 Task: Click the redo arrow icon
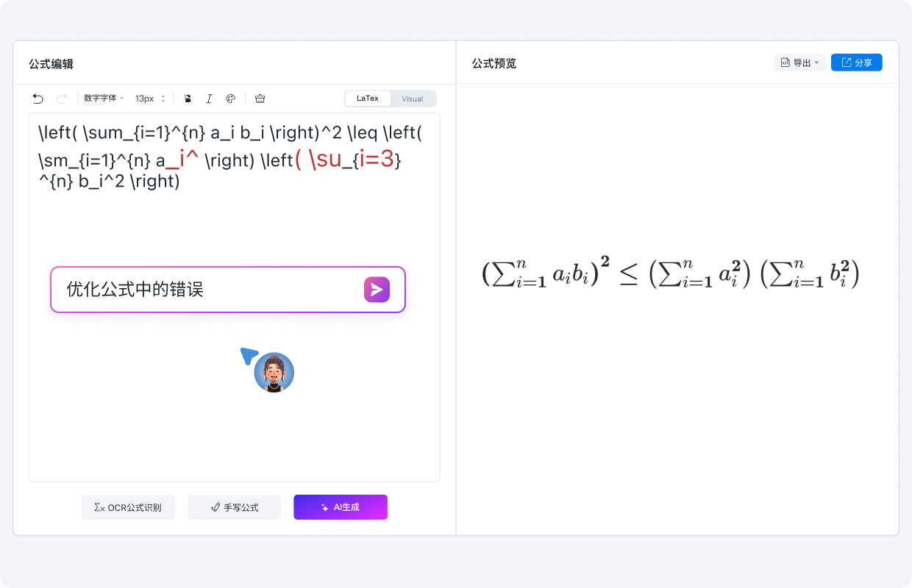pyautogui.click(x=62, y=98)
